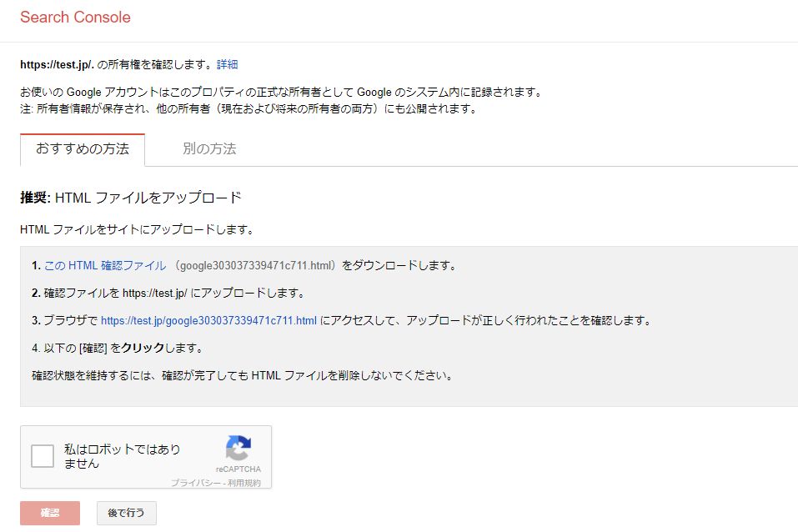Open the google303037339471c711.html verification URL link
The width and height of the screenshot is (798, 532).
coord(208,321)
